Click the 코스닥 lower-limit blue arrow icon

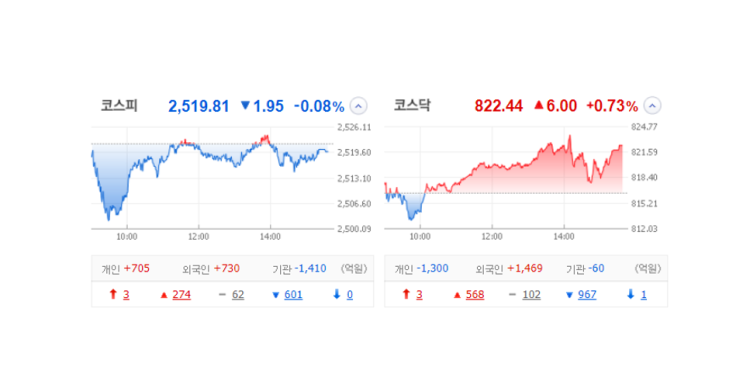point(631,294)
